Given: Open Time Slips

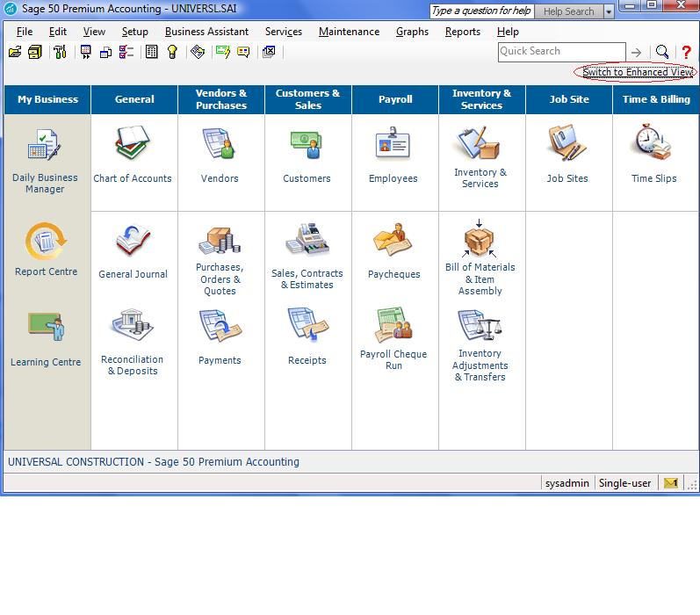Looking at the screenshot, I should [x=654, y=154].
